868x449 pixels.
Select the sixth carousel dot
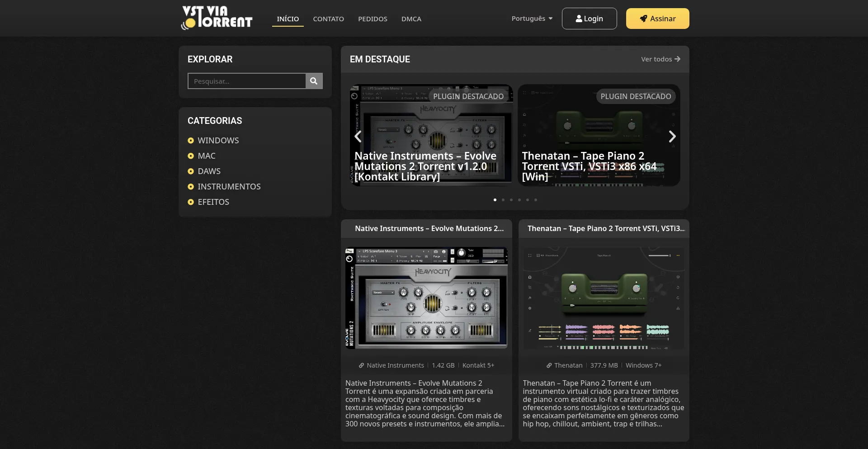pyautogui.click(x=536, y=200)
